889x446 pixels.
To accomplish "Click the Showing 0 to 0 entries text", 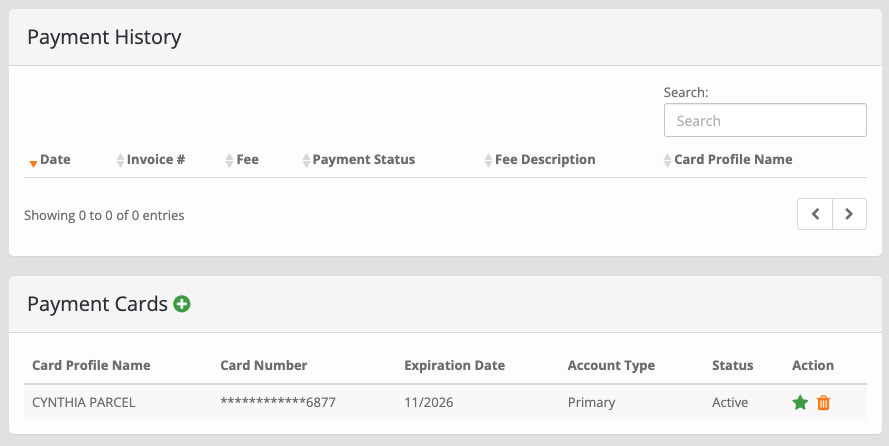I will tap(104, 215).
